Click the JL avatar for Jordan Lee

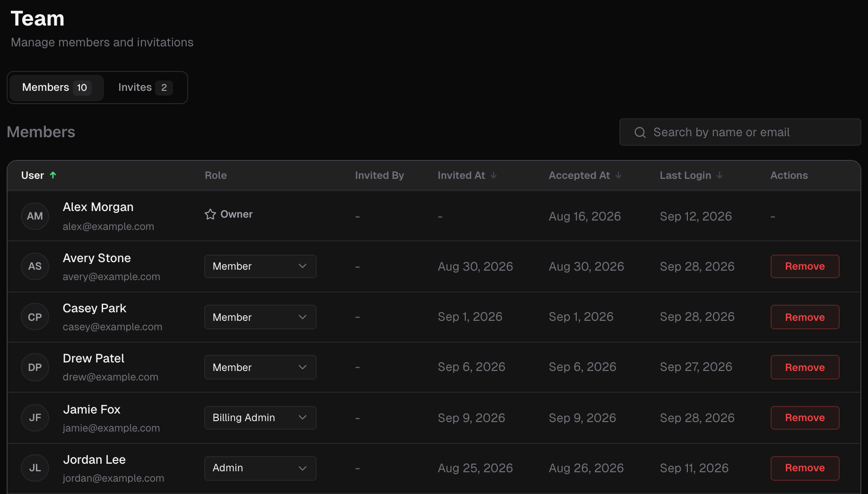coord(35,468)
